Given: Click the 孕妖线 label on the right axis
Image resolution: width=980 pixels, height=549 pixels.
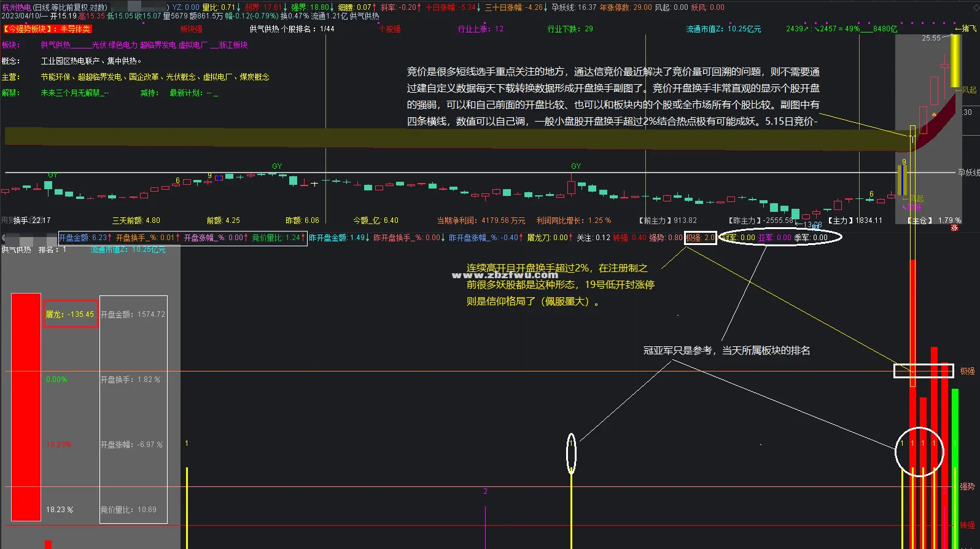Looking at the screenshot, I should point(969,173).
